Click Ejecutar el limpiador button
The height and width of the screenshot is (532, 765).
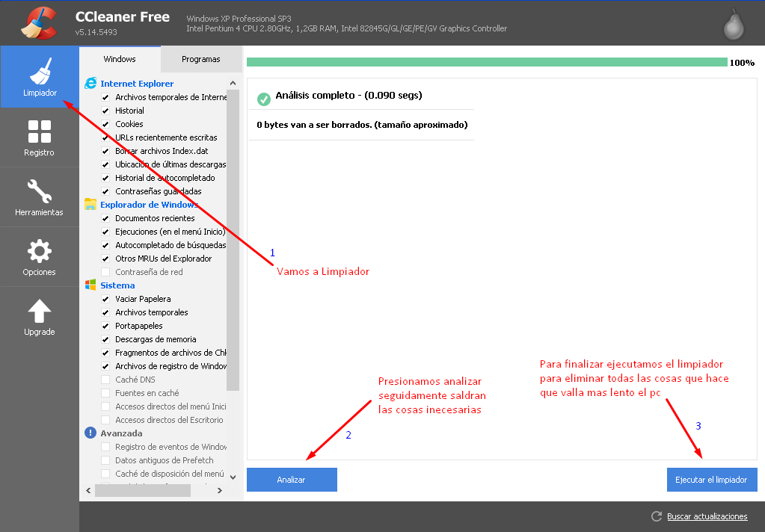[x=712, y=480]
